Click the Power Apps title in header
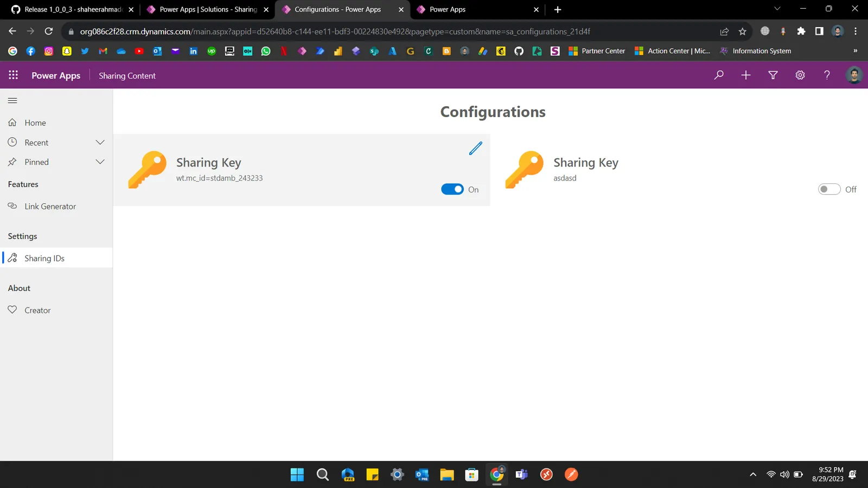The image size is (868, 488). tap(56, 75)
